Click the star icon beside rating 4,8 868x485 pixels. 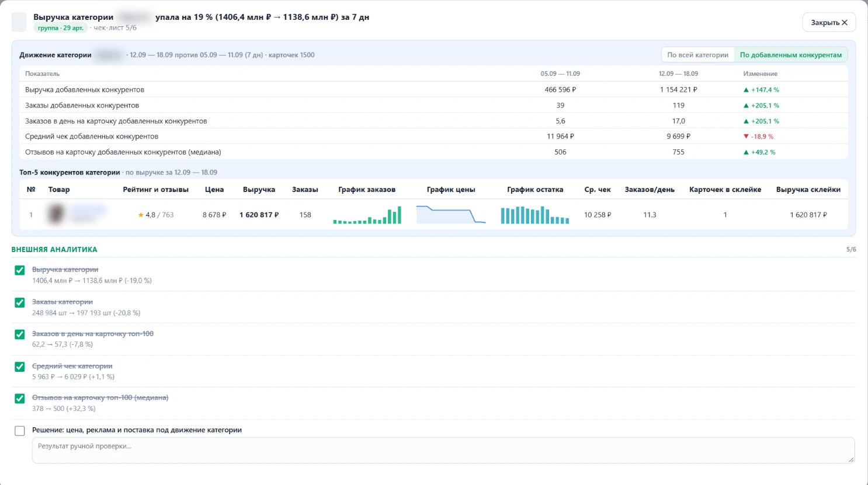click(x=141, y=215)
